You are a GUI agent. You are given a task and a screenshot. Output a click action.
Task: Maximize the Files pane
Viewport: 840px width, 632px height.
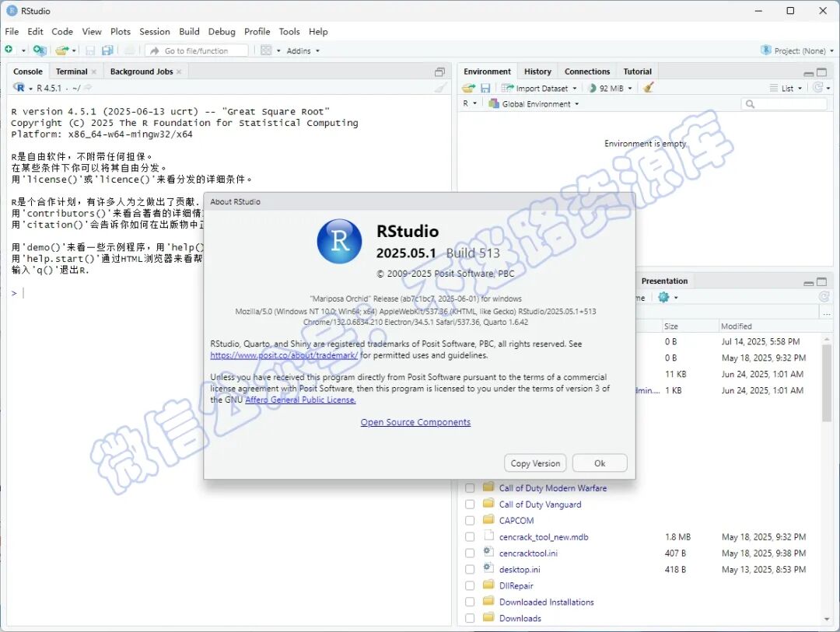click(x=822, y=281)
